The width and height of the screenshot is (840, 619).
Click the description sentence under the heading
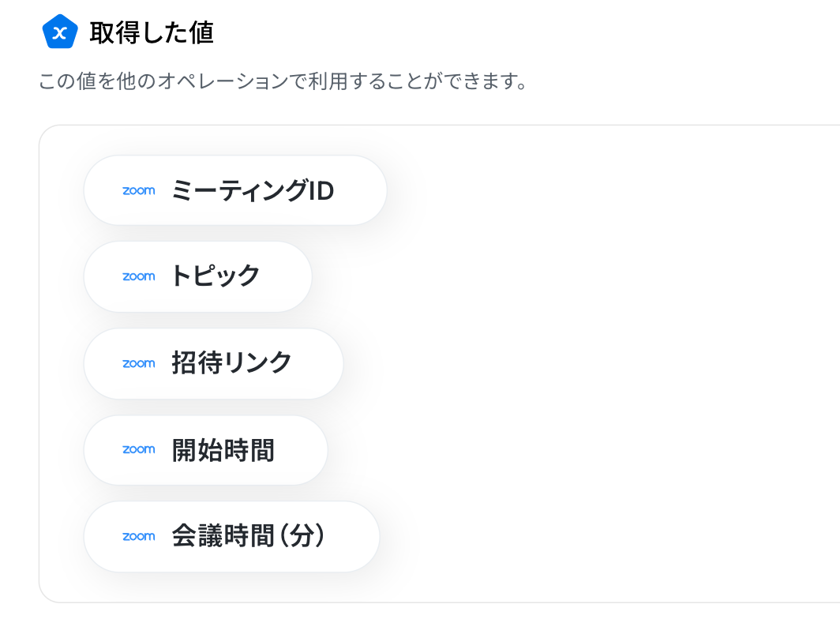pos(283,81)
